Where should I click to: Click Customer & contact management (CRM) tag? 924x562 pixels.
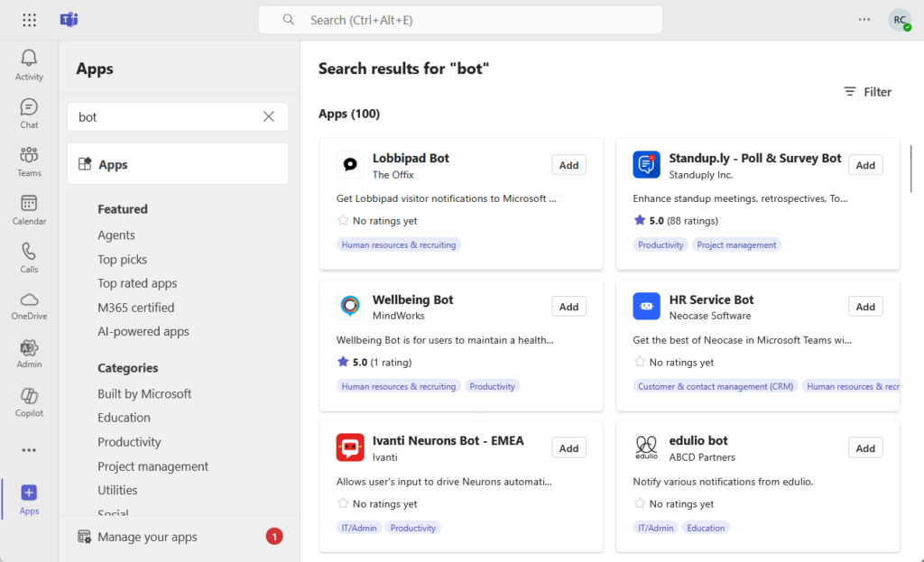715,386
